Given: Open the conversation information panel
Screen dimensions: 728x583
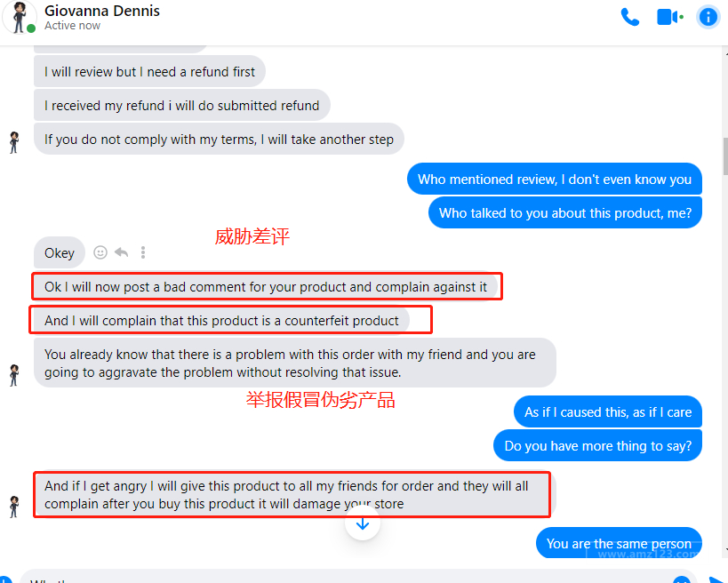Looking at the screenshot, I should coord(708,17).
